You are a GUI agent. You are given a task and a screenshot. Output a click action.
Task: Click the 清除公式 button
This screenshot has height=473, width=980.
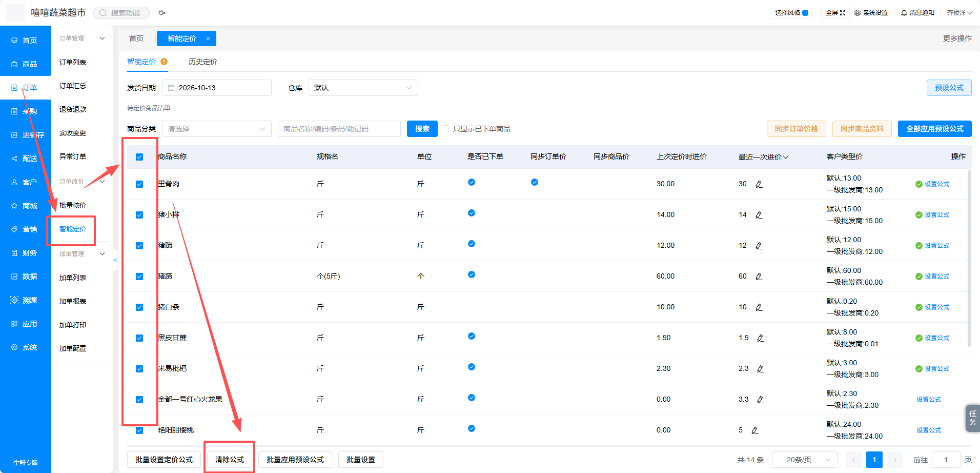click(x=230, y=460)
